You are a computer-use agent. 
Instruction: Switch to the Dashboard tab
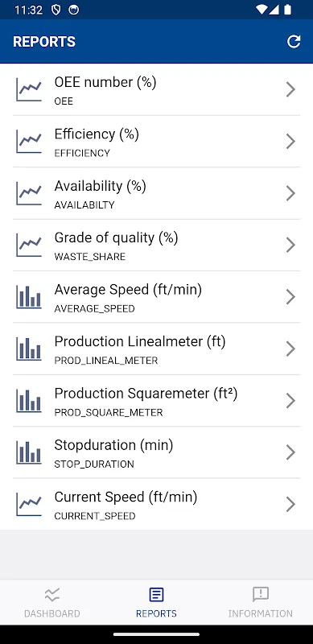click(52, 602)
